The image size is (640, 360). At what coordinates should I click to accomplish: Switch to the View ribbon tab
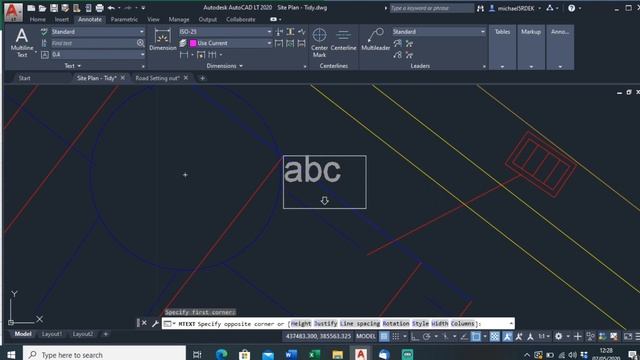click(x=153, y=19)
